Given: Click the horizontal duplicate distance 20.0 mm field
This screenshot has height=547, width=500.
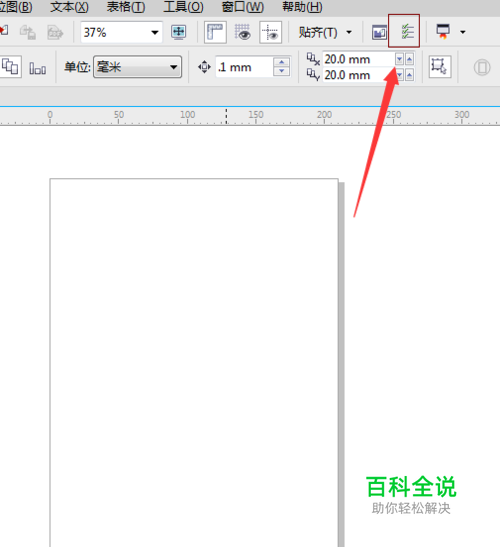Looking at the screenshot, I should [358, 59].
